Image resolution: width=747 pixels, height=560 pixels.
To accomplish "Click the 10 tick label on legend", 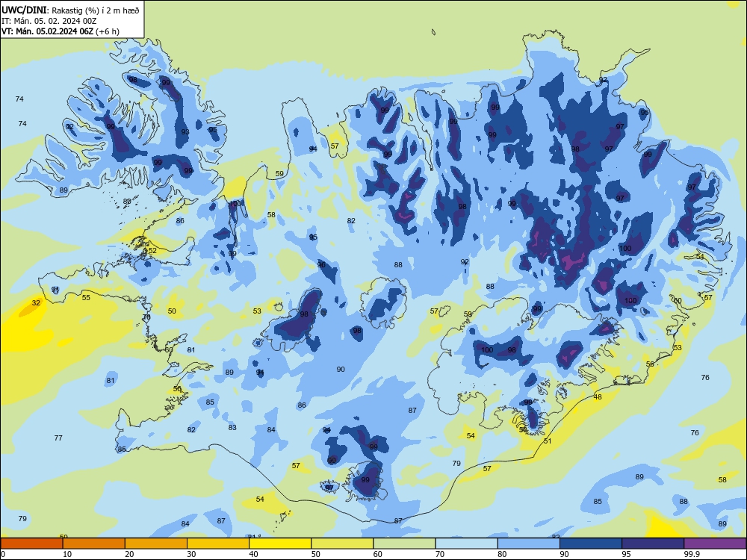I will (x=67, y=554).
